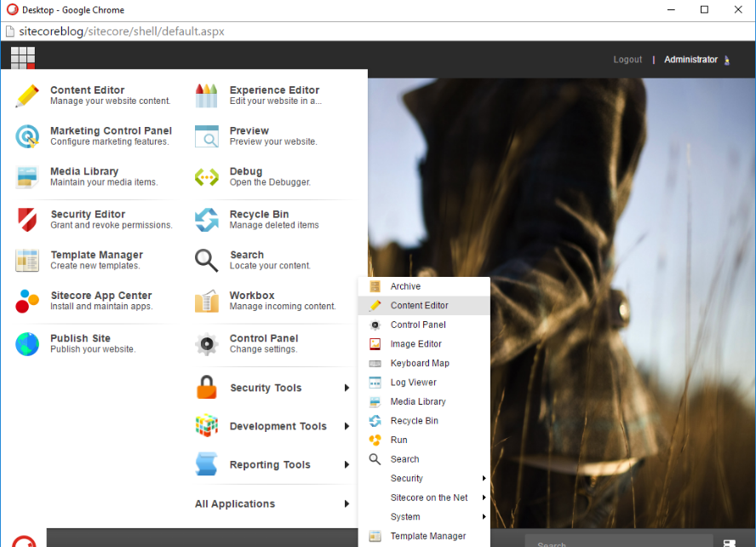The height and width of the screenshot is (547, 756).
Task: Click the Logout link
Action: click(x=627, y=60)
